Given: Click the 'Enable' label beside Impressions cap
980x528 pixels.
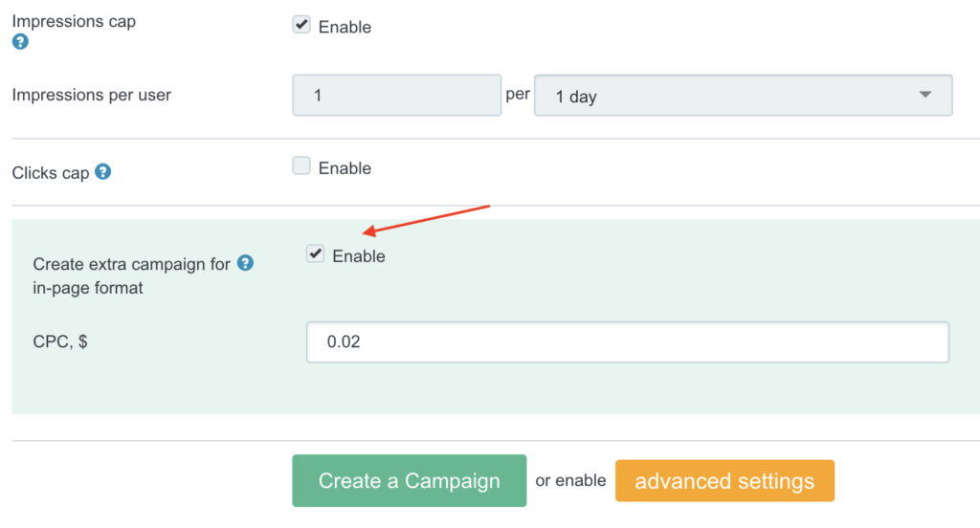Looking at the screenshot, I should click(345, 27).
